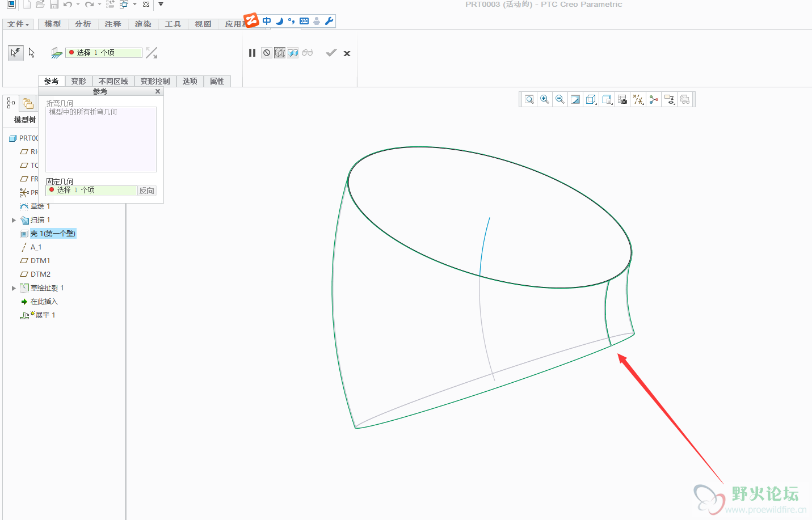Click the greyed perspective glasses view icon
This screenshot has height=520, width=812.
pyautogui.click(x=685, y=99)
